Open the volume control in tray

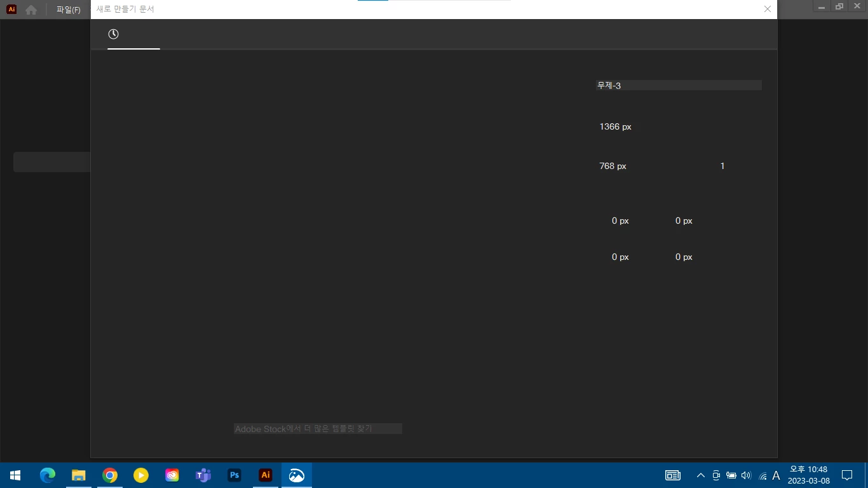tap(747, 475)
